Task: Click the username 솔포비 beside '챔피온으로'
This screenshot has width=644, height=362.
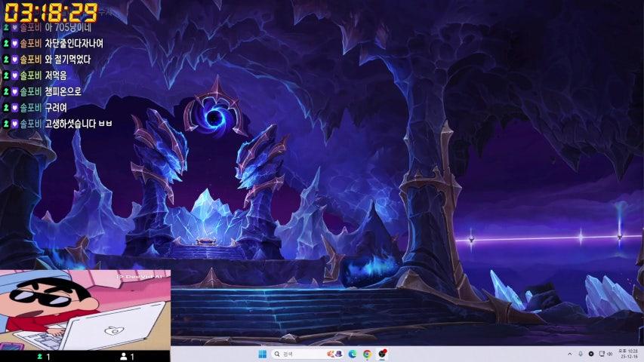Action: 30,91
